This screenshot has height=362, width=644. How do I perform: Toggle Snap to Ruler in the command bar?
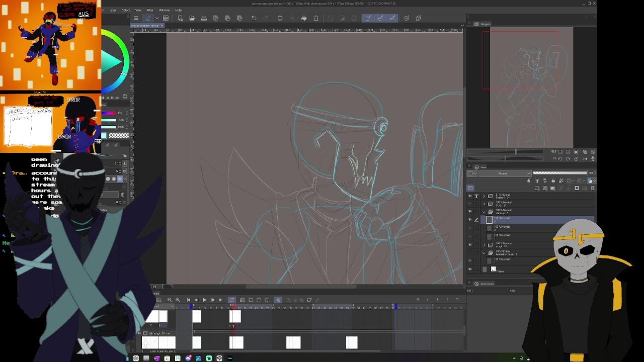(x=368, y=18)
